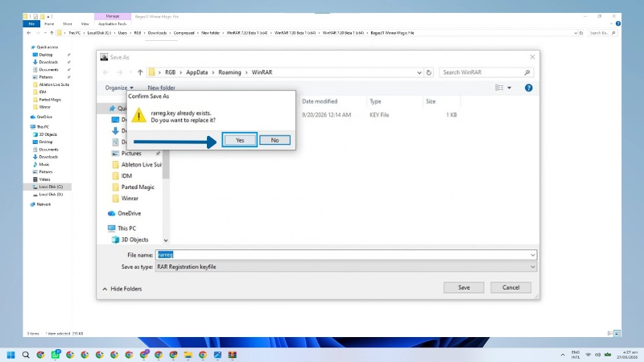Viewport: 644px width, 362px height.
Task: Click the Roaming breadcrumb segment
Action: pyautogui.click(x=229, y=72)
